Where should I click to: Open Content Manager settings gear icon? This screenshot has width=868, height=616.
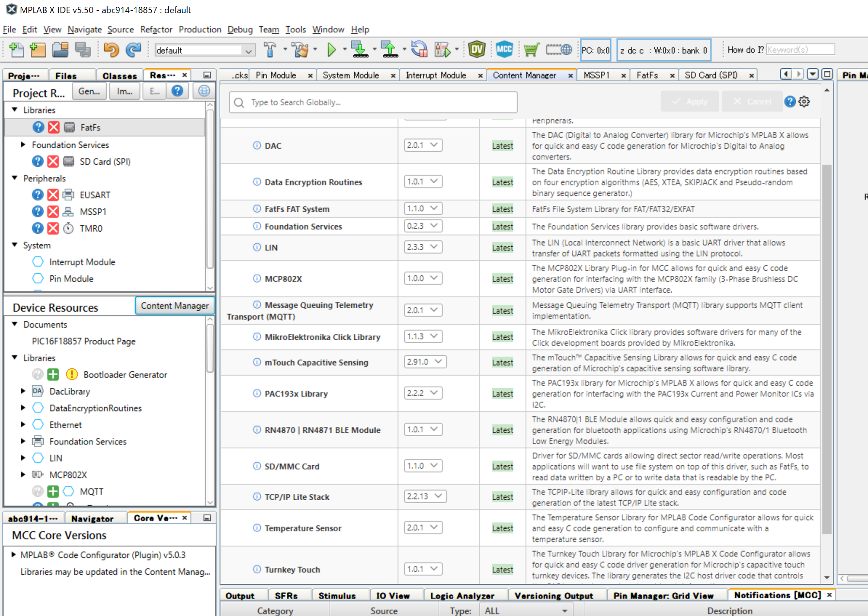(x=805, y=102)
